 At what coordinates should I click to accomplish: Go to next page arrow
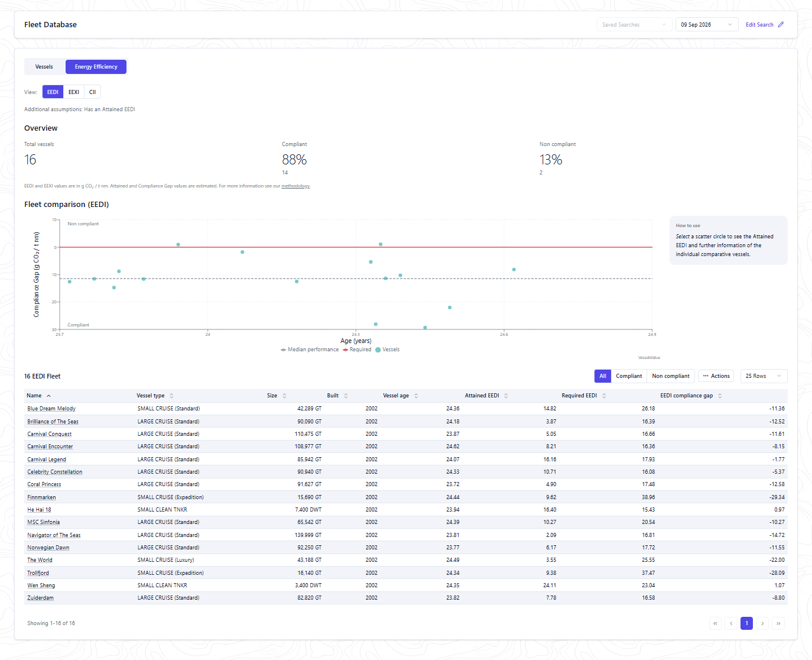click(762, 623)
